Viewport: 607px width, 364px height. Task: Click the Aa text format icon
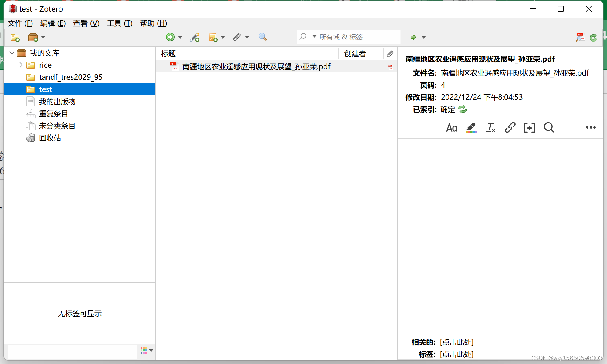click(452, 128)
